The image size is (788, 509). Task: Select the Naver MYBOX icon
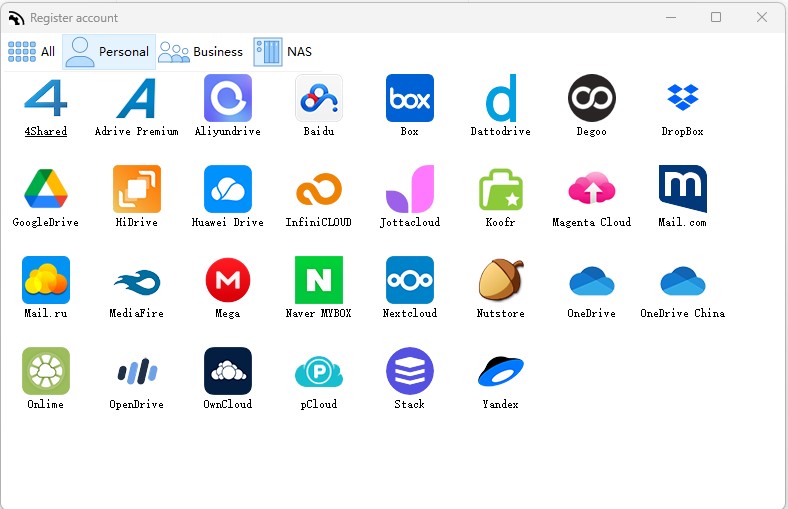click(319, 280)
